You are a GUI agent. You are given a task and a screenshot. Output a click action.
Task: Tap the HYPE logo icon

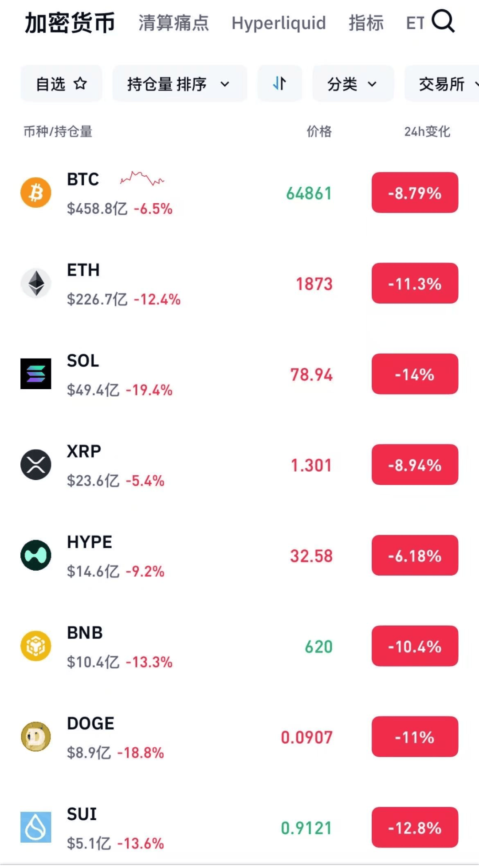tap(36, 555)
